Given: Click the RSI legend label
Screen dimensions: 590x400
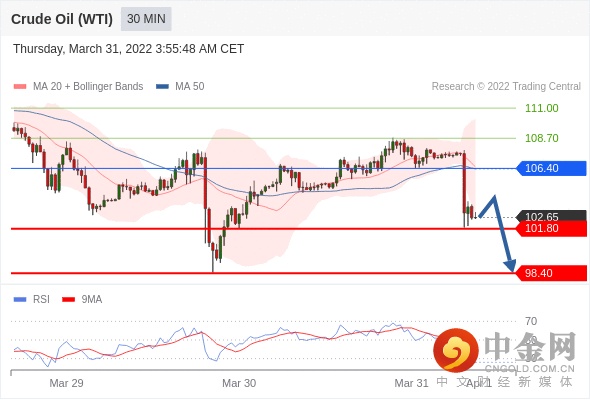Looking at the screenshot, I should click(x=41, y=299).
